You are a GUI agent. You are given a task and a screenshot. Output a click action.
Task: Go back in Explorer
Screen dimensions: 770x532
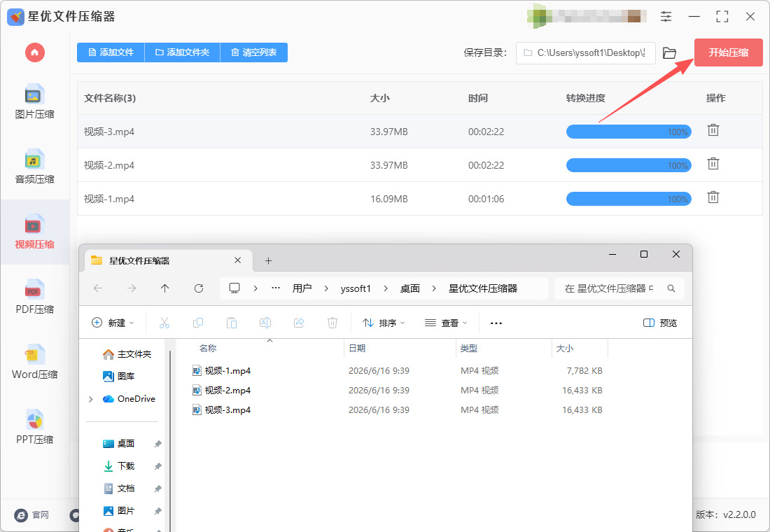click(x=98, y=288)
